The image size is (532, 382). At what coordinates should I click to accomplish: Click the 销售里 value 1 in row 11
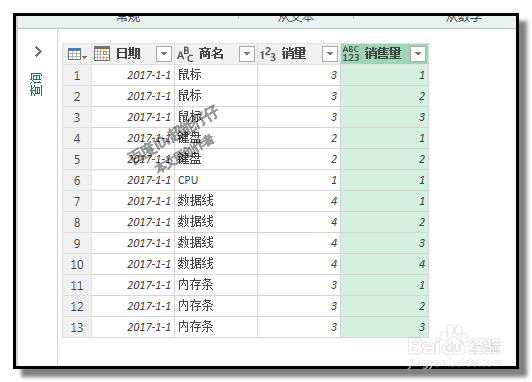(x=384, y=286)
